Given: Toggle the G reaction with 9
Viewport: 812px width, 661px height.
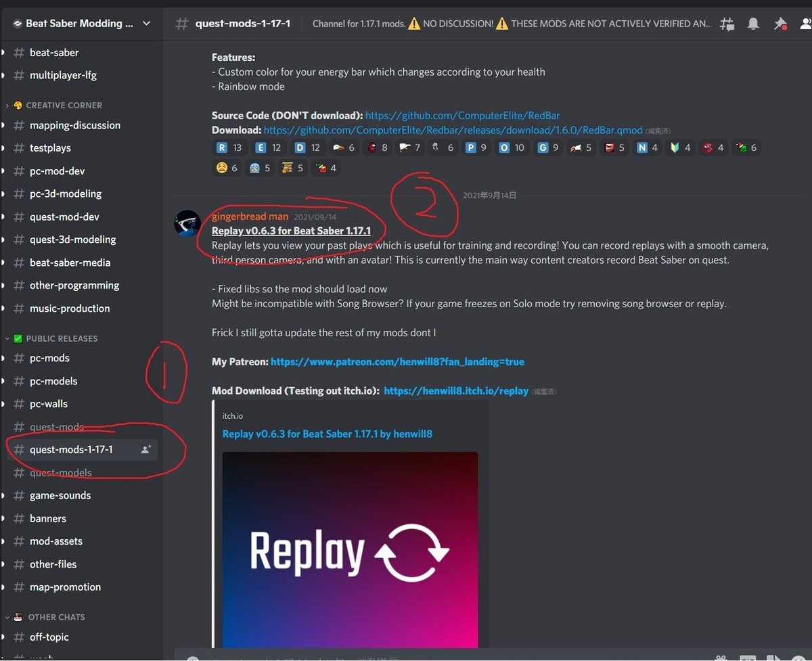Looking at the screenshot, I should [549, 147].
